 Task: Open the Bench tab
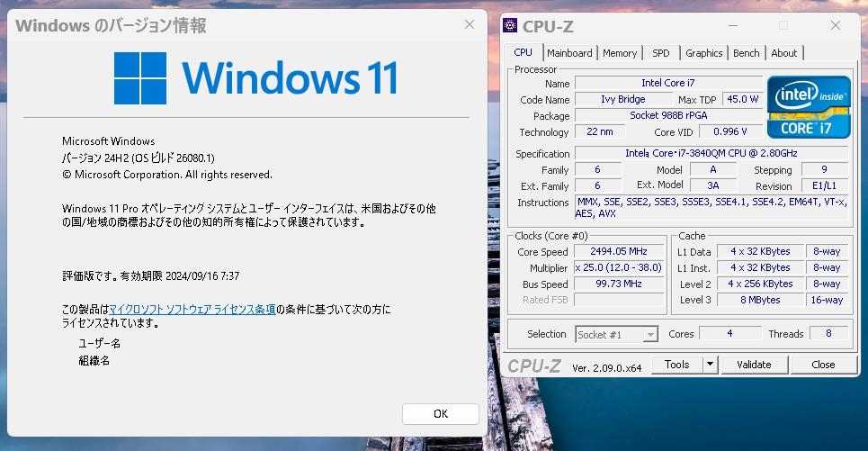747,53
